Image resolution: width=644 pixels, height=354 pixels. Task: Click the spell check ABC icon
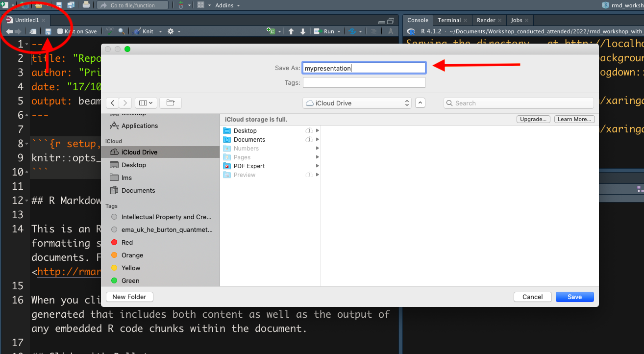point(110,31)
